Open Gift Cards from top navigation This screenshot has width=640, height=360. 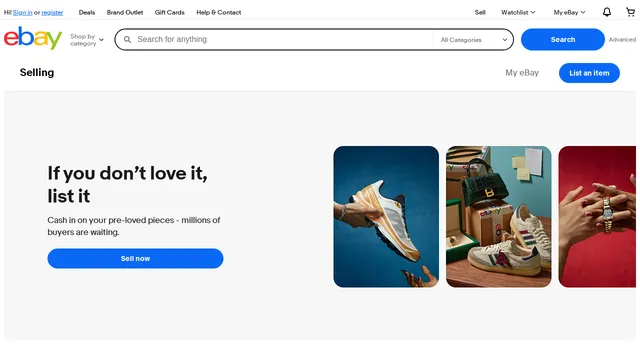[x=169, y=12]
